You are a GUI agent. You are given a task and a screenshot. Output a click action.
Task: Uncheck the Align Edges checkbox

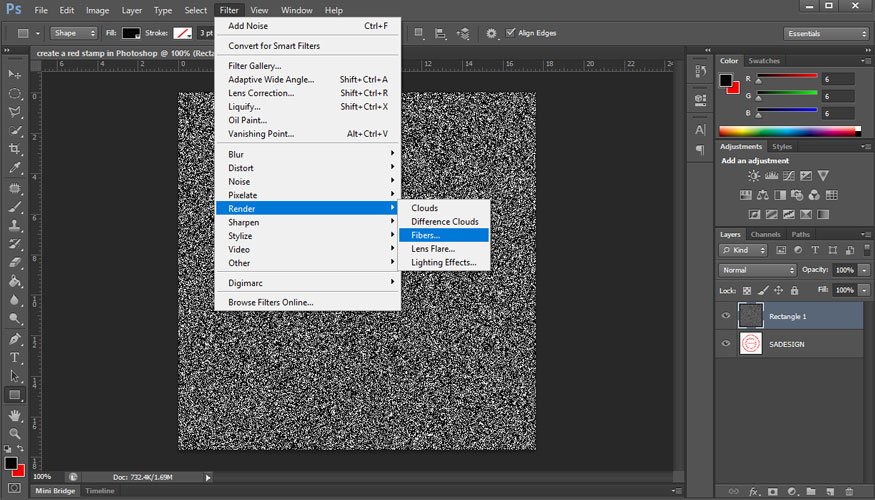(x=511, y=33)
